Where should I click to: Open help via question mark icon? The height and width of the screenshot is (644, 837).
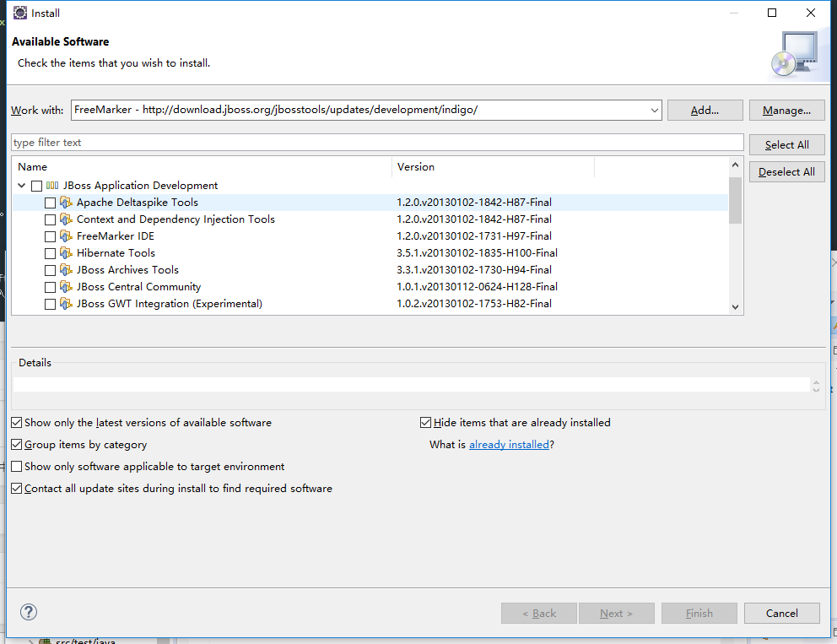click(29, 612)
